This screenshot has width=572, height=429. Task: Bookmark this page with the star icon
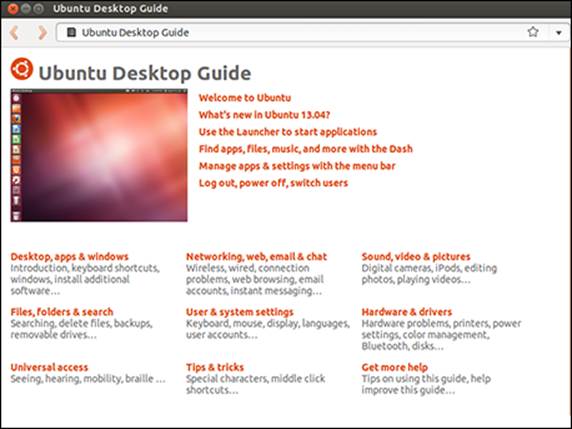coord(533,32)
